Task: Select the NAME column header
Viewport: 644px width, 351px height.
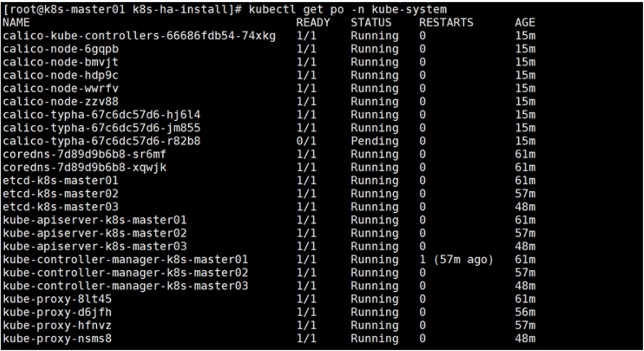Action: (16, 23)
